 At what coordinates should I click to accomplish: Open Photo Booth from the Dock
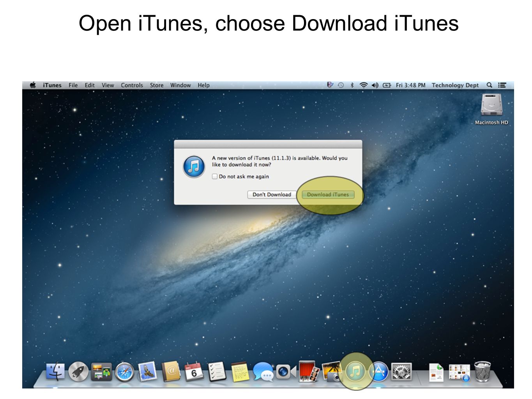(308, 372)
